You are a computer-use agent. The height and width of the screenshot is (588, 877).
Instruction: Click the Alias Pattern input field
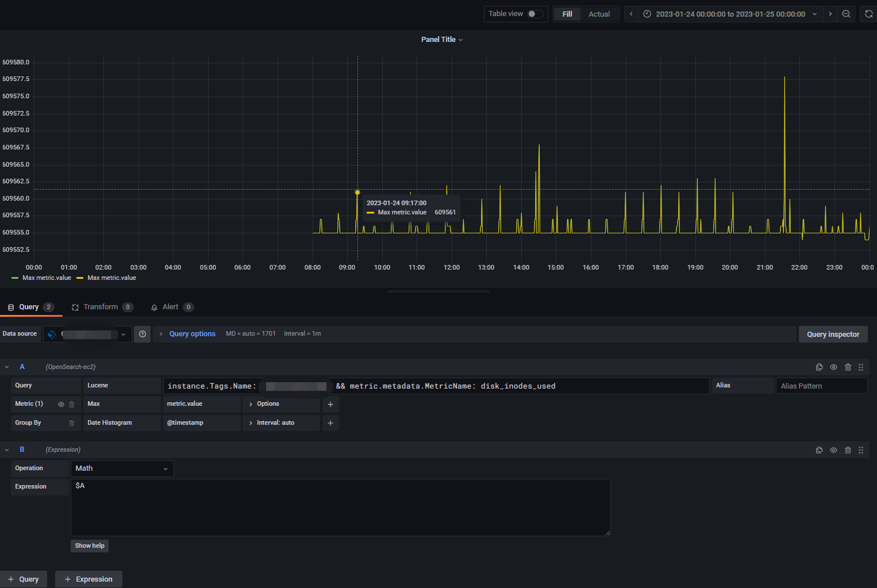(x=821, y=386)
